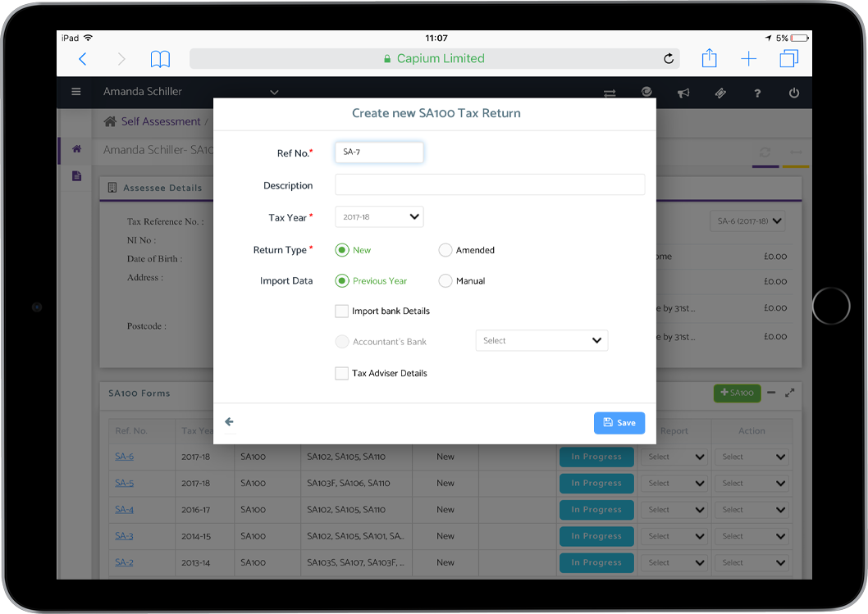The width and height of the screenshot is (868, 614).
Task: Go to Self Assessment breadcrumb
Action: [160, 121]
